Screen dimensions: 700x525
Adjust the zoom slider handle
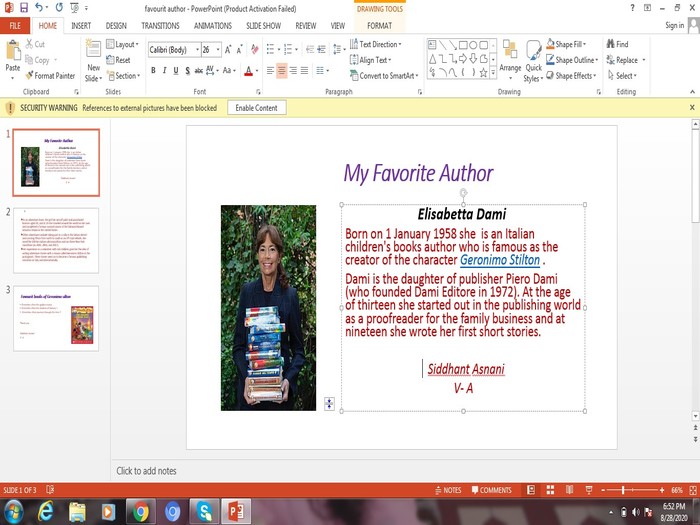(623, 490)
